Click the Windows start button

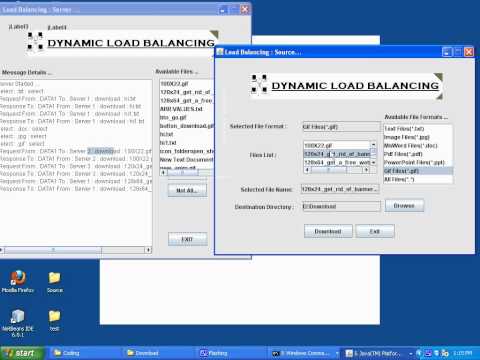(x=22, y=353)
